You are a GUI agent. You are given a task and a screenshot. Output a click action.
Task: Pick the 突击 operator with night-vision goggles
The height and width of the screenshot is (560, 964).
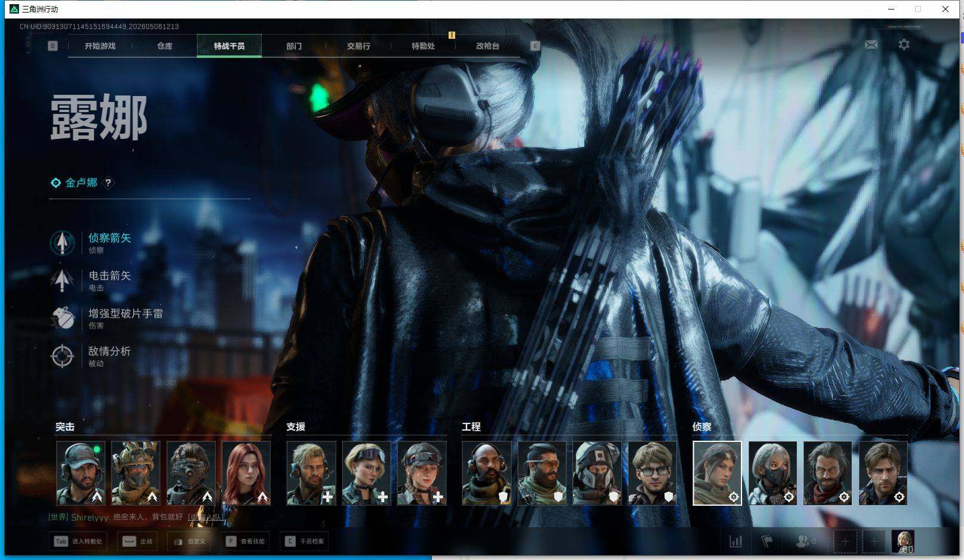coord(191,473)
